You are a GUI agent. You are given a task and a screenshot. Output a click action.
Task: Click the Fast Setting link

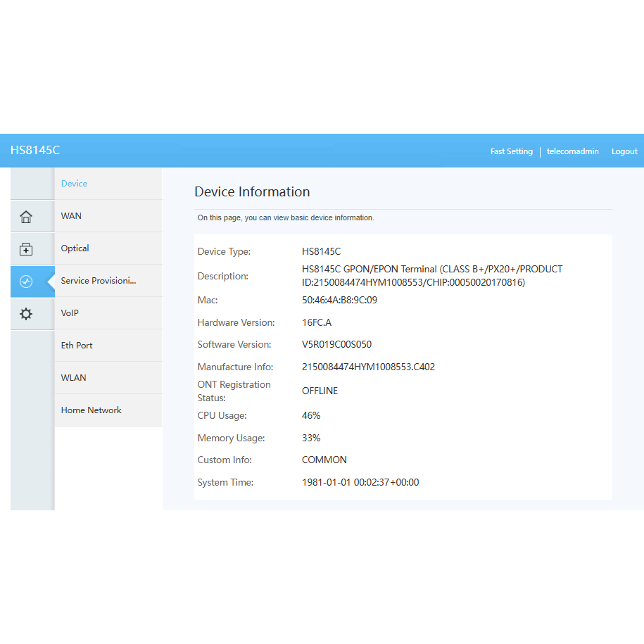click(511, 151)
